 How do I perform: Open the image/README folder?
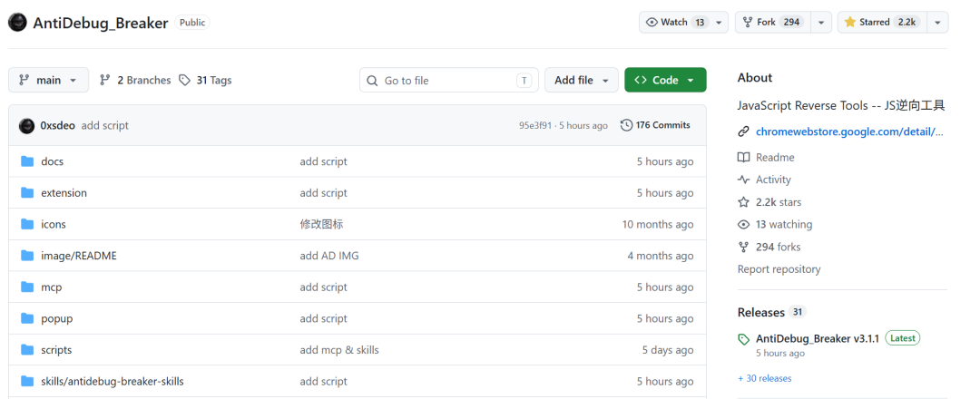coord(79,256)
